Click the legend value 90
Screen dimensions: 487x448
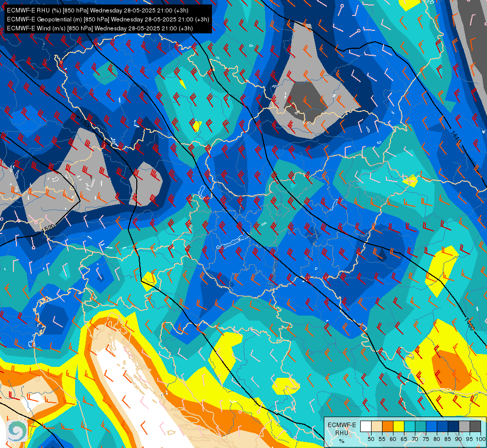(x=459, y=439)
